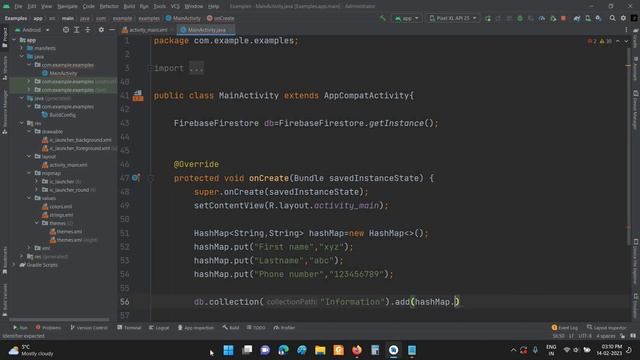
Task: Click the red Stop button in toolbar
Action: (x=563, y=18)
